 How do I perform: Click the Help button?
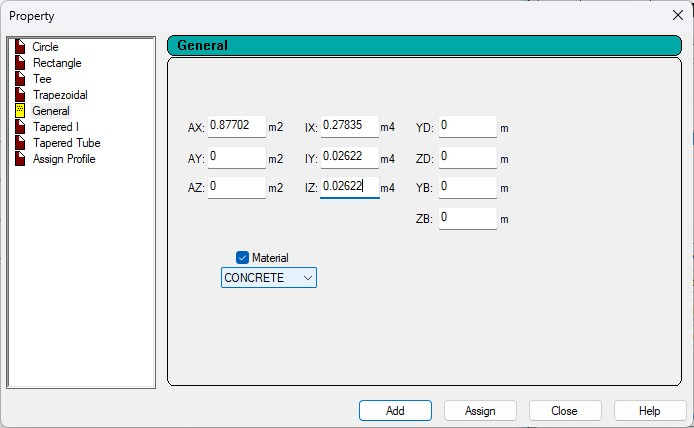650,410
